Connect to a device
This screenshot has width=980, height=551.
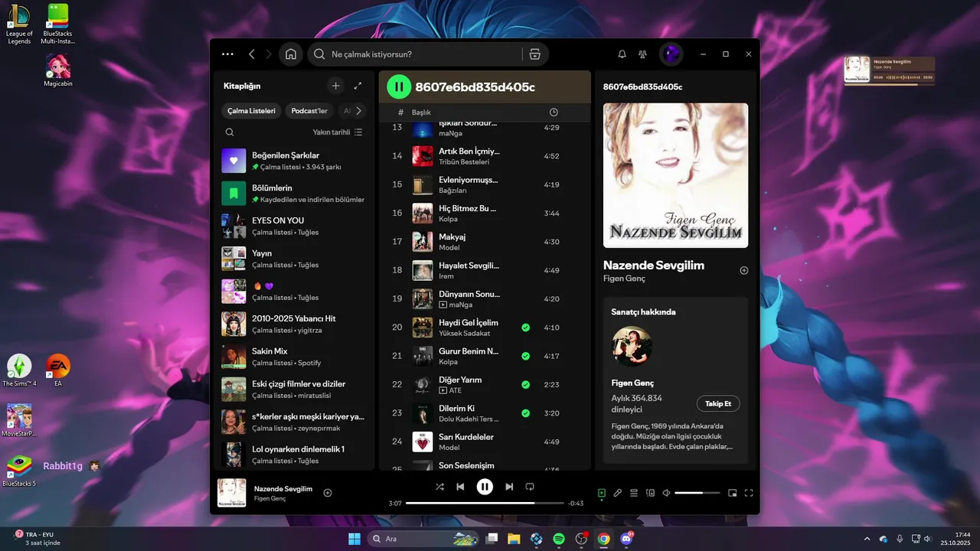tap(651, 493)
